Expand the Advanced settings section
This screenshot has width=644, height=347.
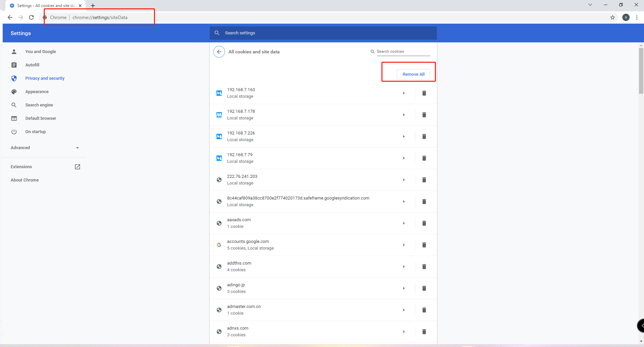tap(45, 148)
